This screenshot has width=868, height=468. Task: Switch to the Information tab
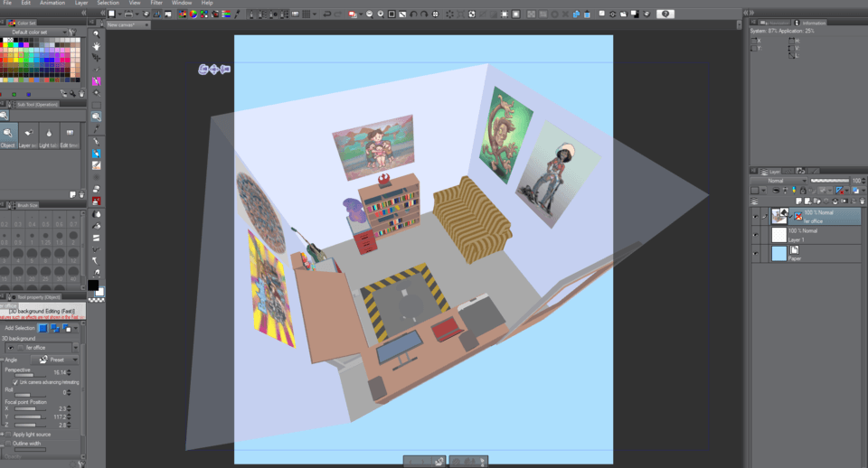tap(810, 23)
